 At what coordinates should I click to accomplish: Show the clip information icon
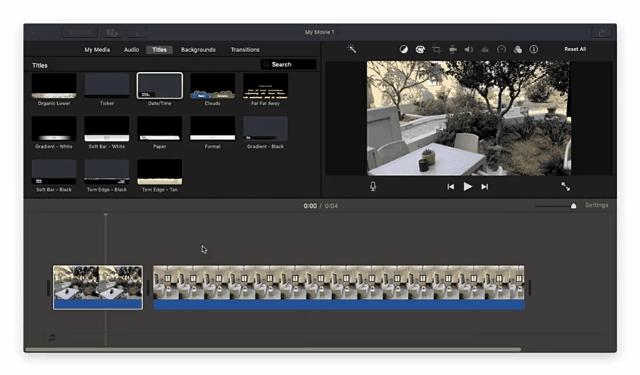(x=534, y=49)
